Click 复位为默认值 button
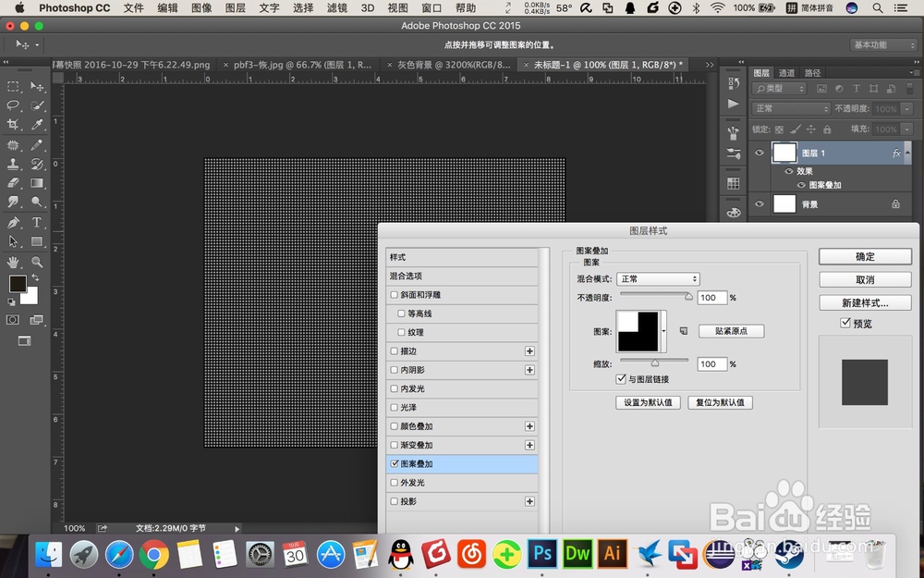Screen dimensions: 924x578 coord(720,402)
